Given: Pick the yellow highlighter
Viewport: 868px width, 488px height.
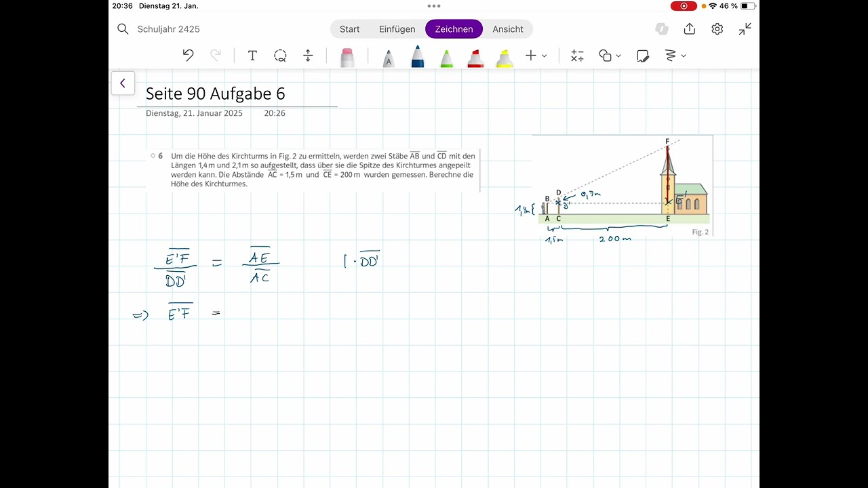Looking at the screenshot, I should point(505,58).
